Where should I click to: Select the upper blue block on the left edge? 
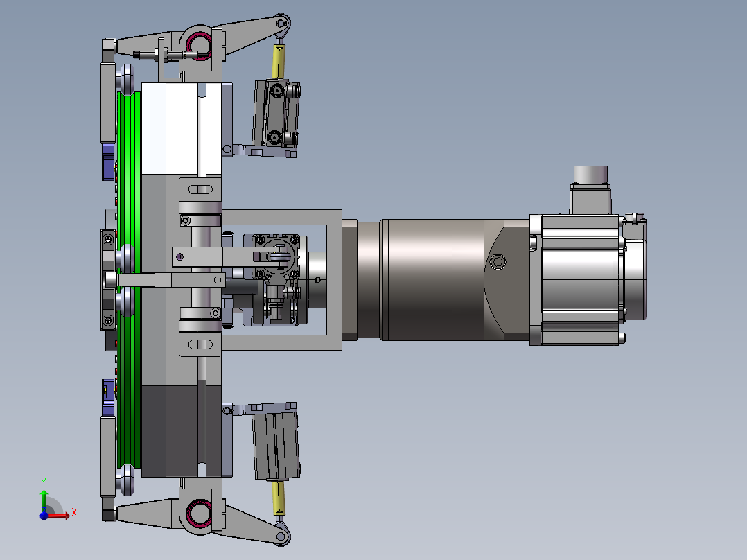[108, 162]
